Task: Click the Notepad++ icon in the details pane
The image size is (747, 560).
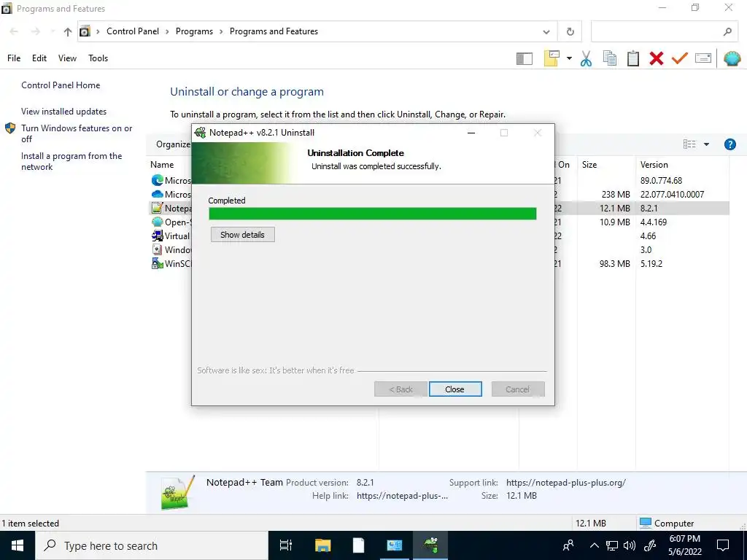Action: click(x=178, y=492)
